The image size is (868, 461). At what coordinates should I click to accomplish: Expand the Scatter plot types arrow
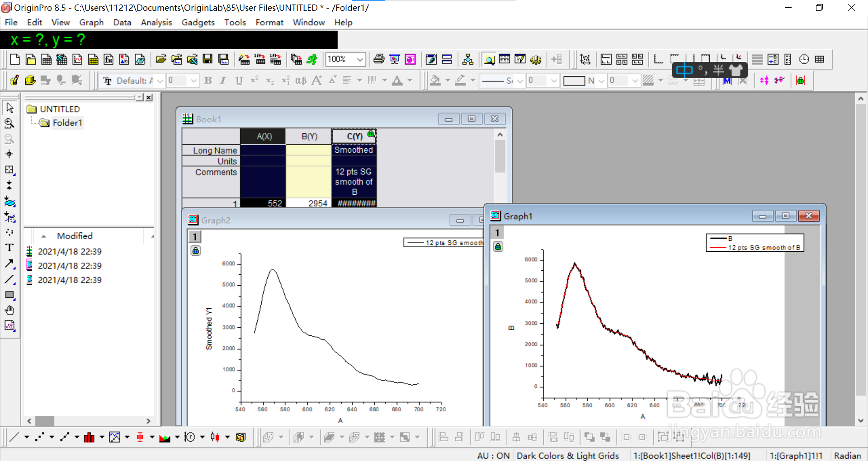(52, 437)
